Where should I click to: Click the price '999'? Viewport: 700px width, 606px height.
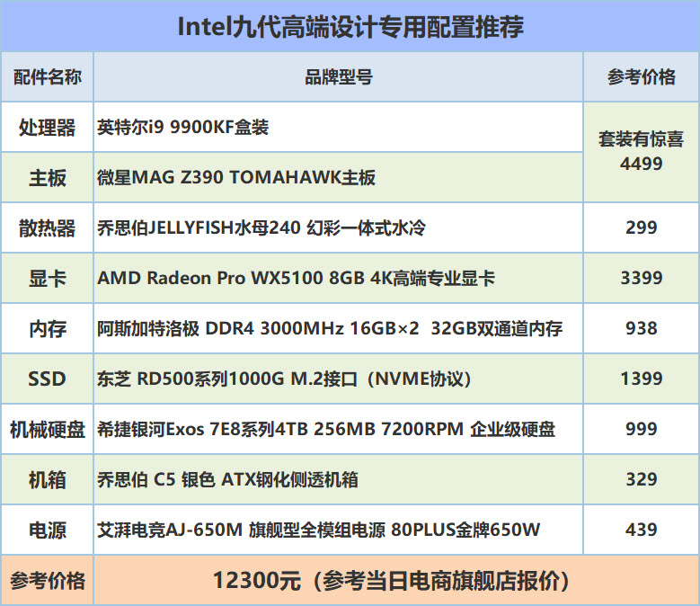tap(642, 429)
